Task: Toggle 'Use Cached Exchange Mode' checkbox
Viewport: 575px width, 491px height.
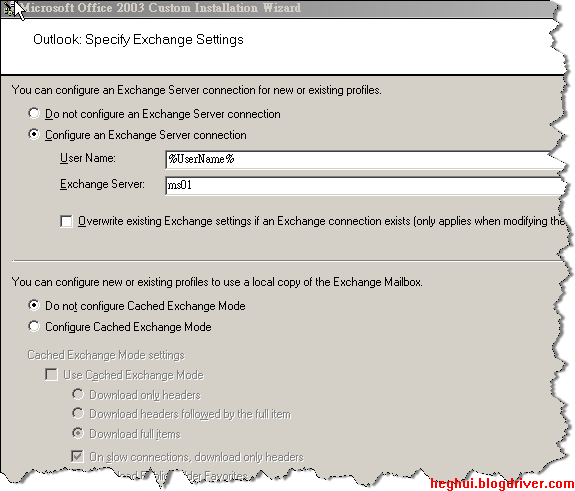Action: [51, 375]
